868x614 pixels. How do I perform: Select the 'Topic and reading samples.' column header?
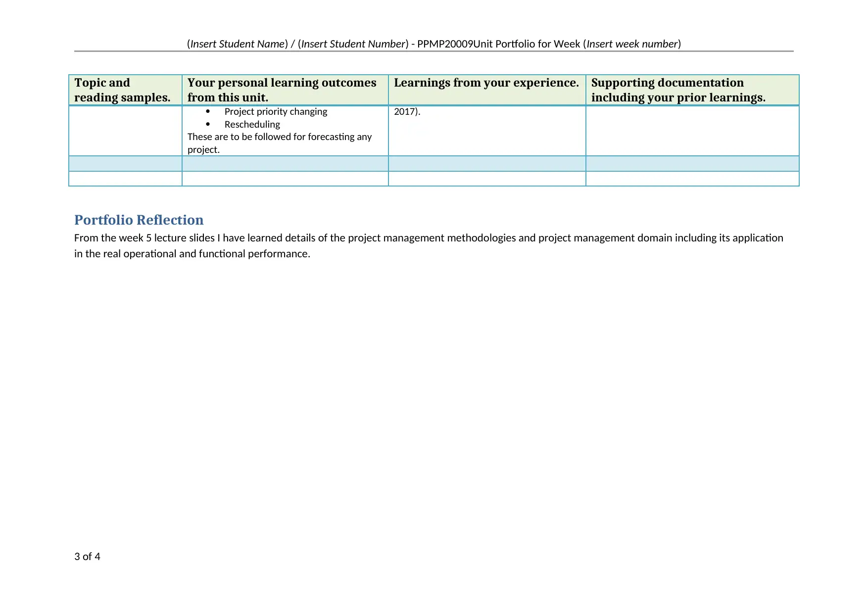pos(126,90)
